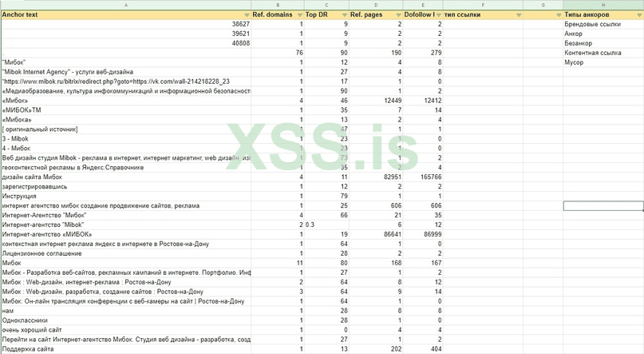Open the тип ссылки column filter dropdown
Screen dimensions: 644x354
(x=519, y=15)
